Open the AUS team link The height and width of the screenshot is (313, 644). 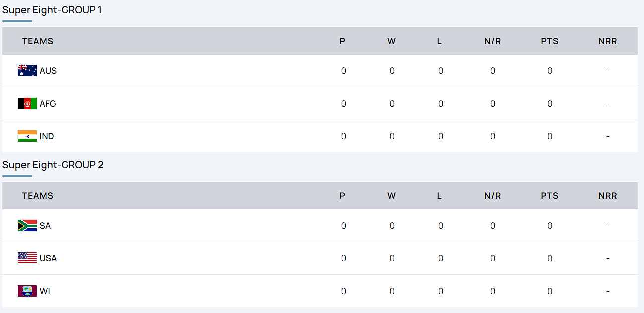pyautogui.click(x=48, y=71)
